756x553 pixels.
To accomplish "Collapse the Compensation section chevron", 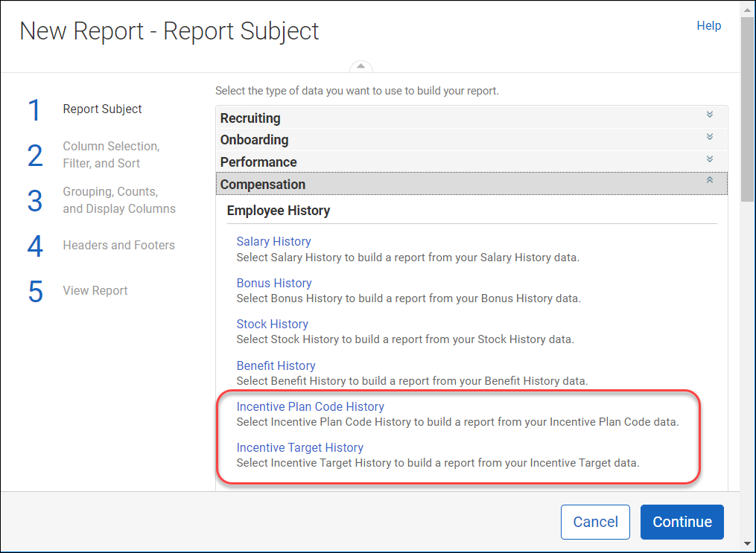I will click(708, 182).
